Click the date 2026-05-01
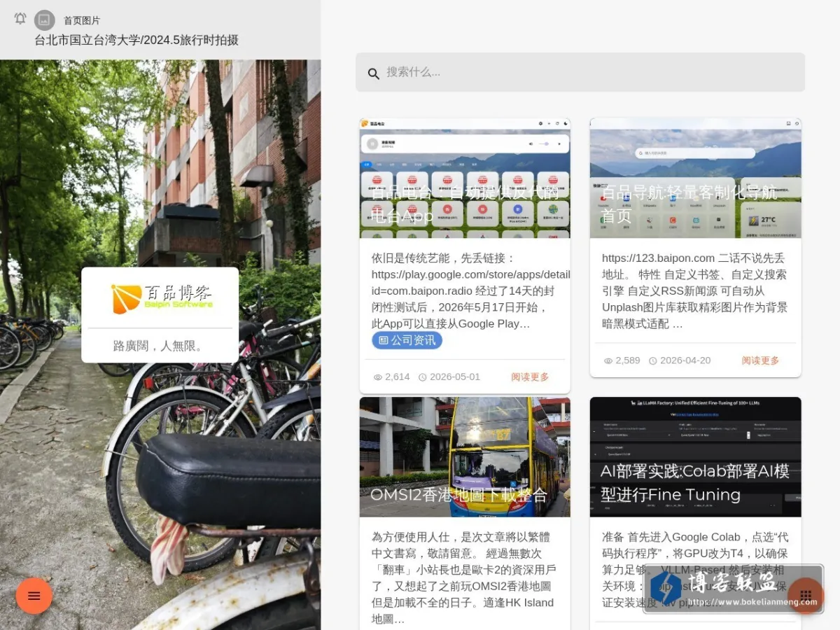840x630 pixels. (455, 377)
